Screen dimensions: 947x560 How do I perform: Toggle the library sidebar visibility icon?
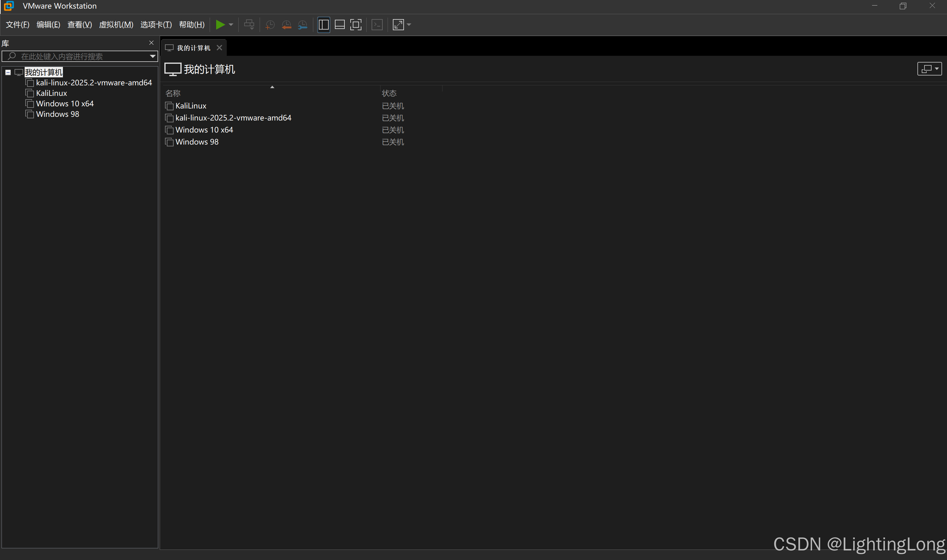pos(323,25)
